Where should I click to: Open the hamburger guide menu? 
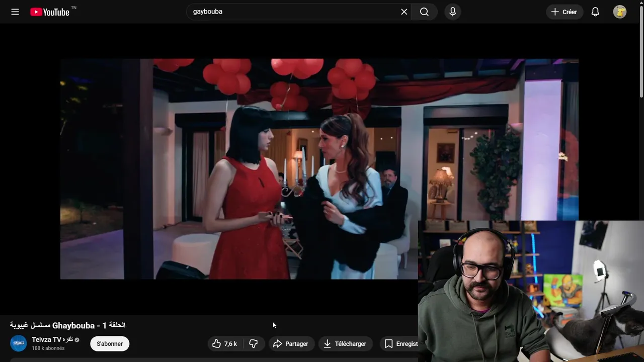click(15, 12)
